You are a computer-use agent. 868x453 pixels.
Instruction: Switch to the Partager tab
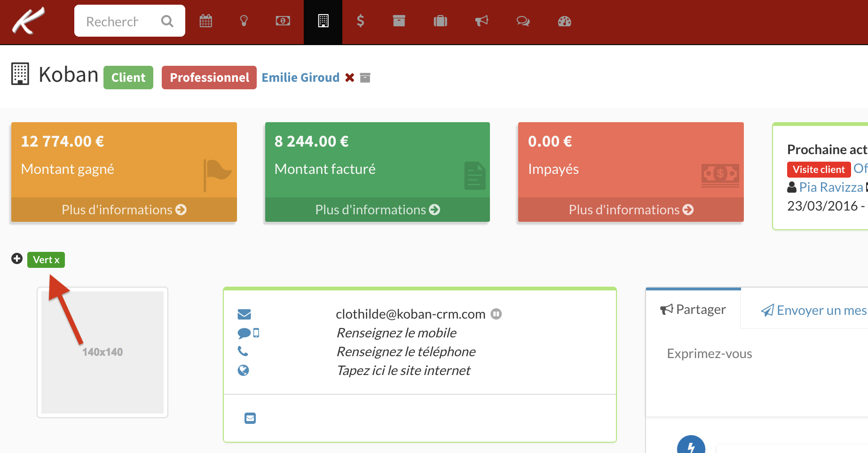pyautogui.click(x=693, y=309)
